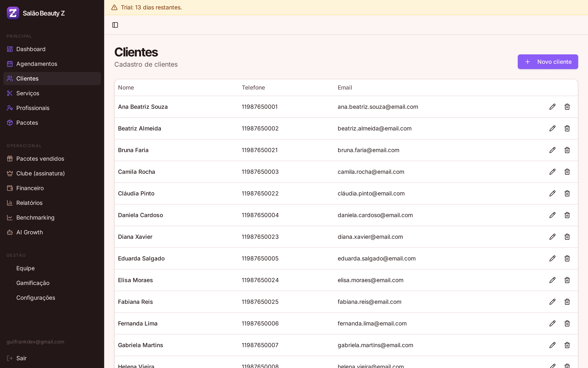This screenshot has height=368, width=588.
Task: Go to Agendamentos in sidebar
Action: [x=52, y=64]
